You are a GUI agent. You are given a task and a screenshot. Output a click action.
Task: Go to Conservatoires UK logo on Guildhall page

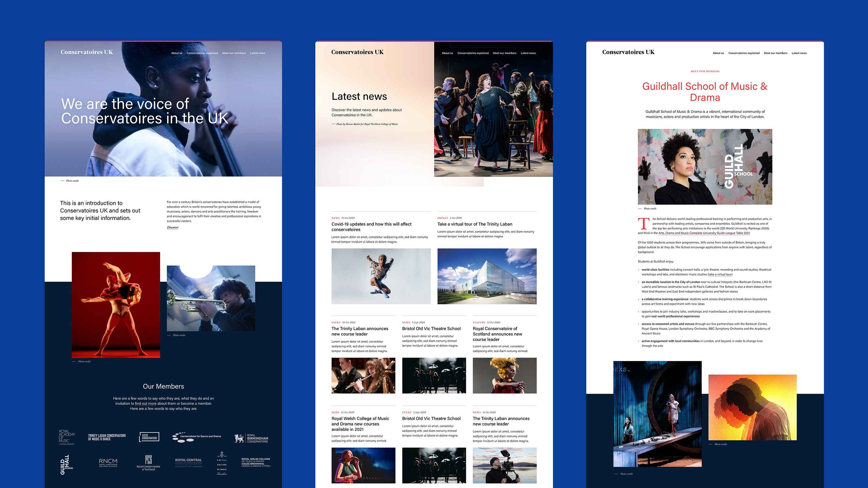[628, 52]
